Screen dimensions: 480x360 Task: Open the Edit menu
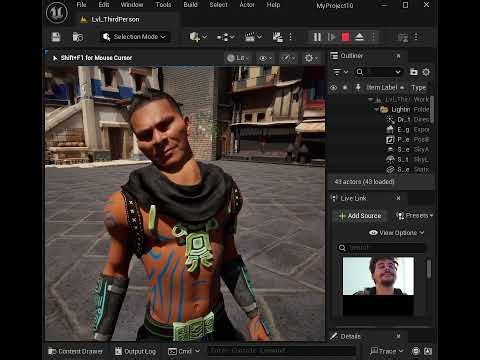(104, 5)
